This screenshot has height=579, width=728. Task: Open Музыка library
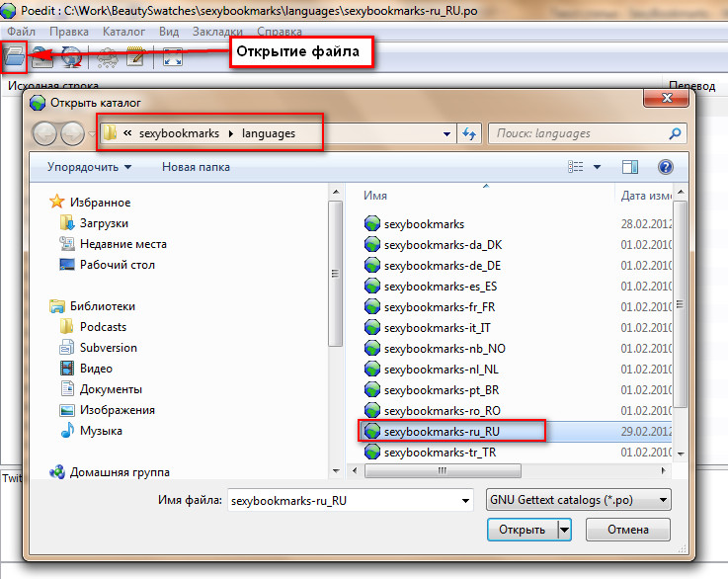pyautogui.click(x=91, y=431)
